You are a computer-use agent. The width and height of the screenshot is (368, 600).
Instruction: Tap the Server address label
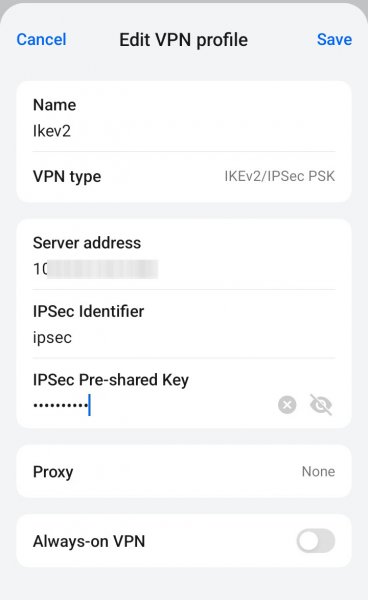coord(87,243)
